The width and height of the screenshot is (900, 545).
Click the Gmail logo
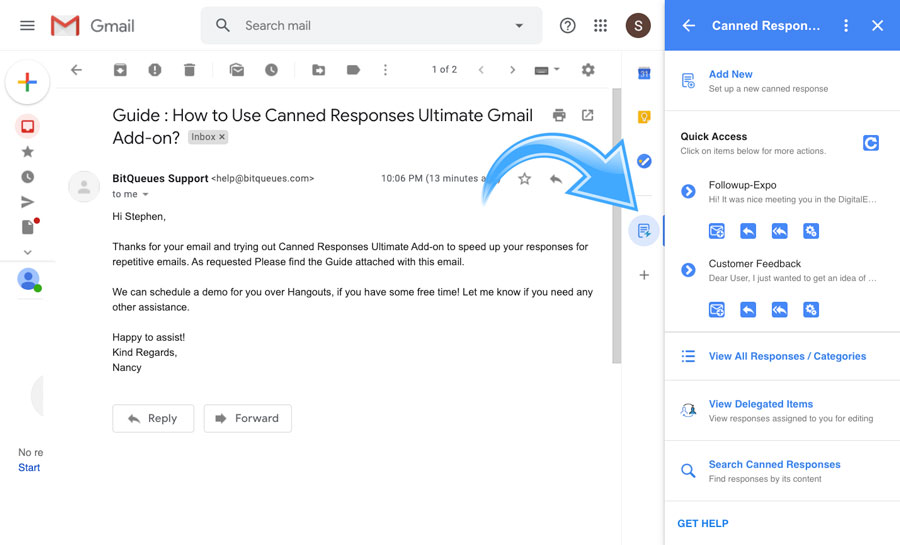pos(92,25)
